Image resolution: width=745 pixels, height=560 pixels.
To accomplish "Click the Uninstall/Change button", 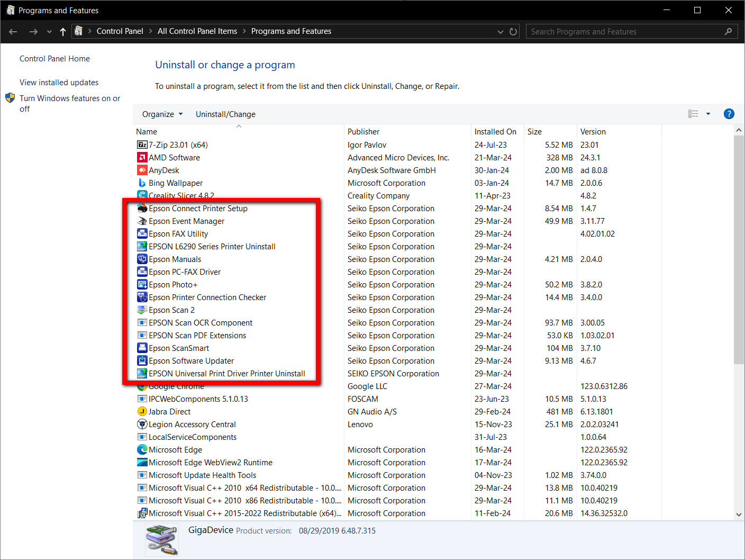I will tap(225, 114).
